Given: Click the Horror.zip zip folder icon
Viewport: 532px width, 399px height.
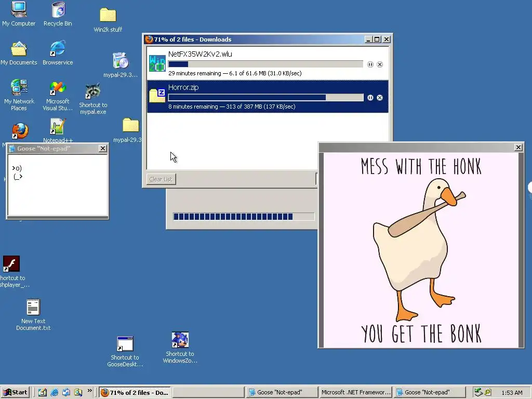Looking at the screenshot, I should coord(157,96).
